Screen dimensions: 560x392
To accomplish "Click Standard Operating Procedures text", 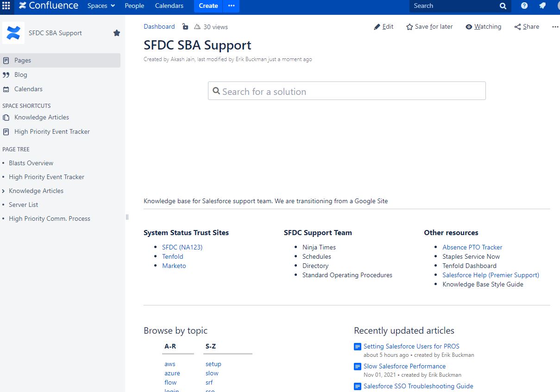I will tap(347, 275).
